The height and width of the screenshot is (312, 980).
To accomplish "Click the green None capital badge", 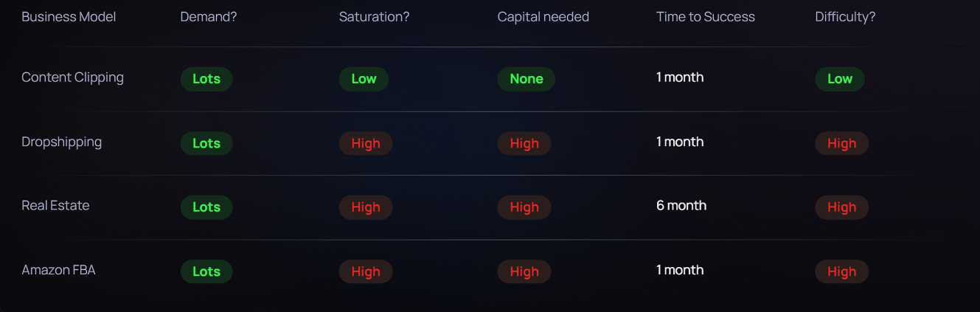I will (526, 79).
